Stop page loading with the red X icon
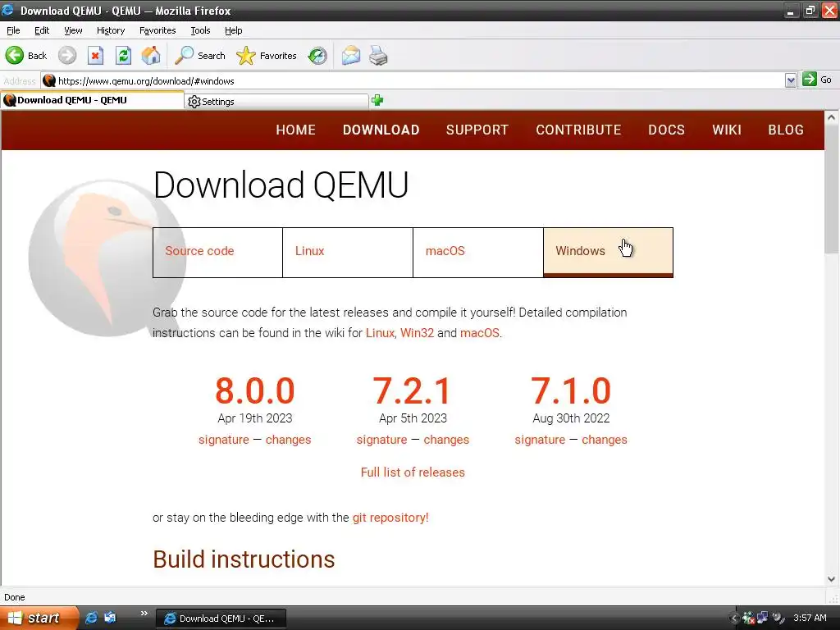The width and height of the screenshot is (840, 630). coord(95,56)
